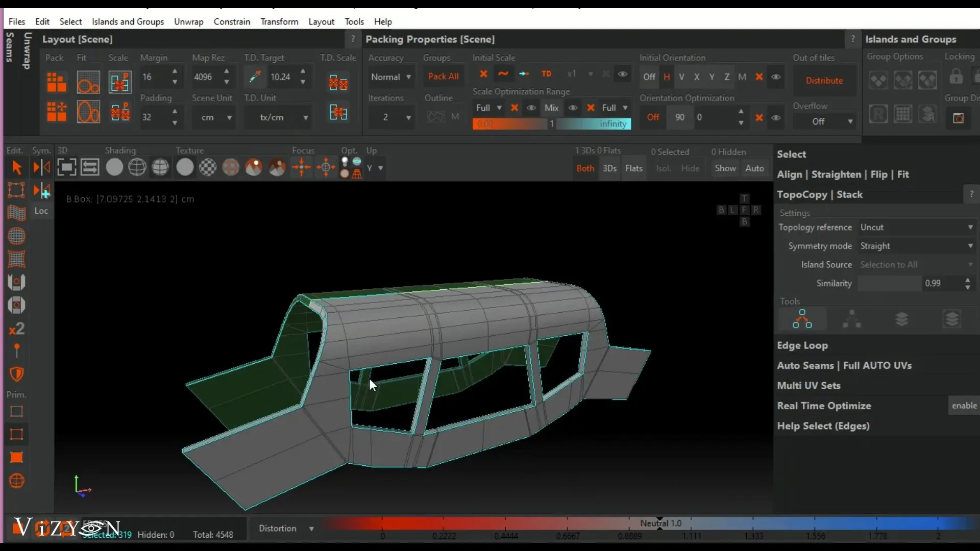980x551 pixels.
Task: Click the wireframe sphere shading icon
Action: 137,167
